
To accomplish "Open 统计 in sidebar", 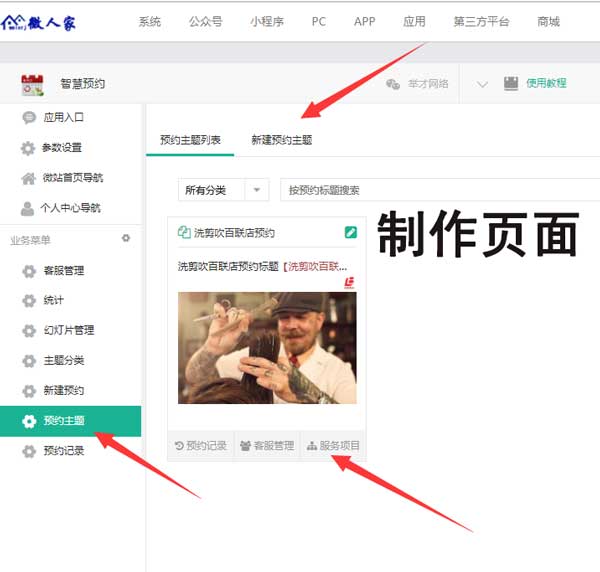I will click(x=54, y=300).
